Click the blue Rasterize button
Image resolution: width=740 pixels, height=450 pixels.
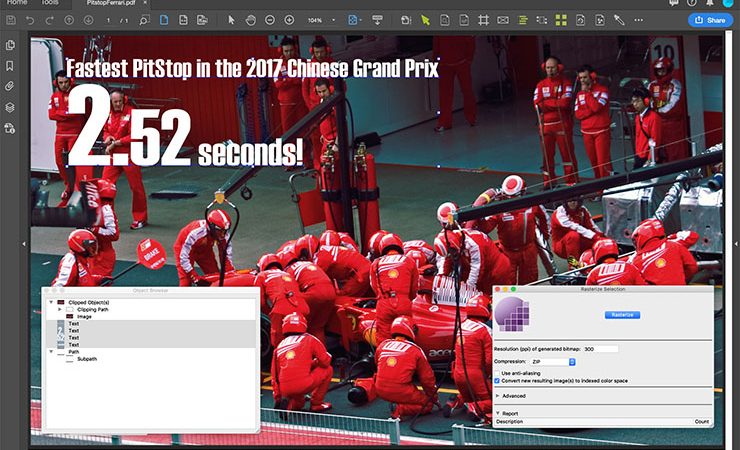coord(623,315)
